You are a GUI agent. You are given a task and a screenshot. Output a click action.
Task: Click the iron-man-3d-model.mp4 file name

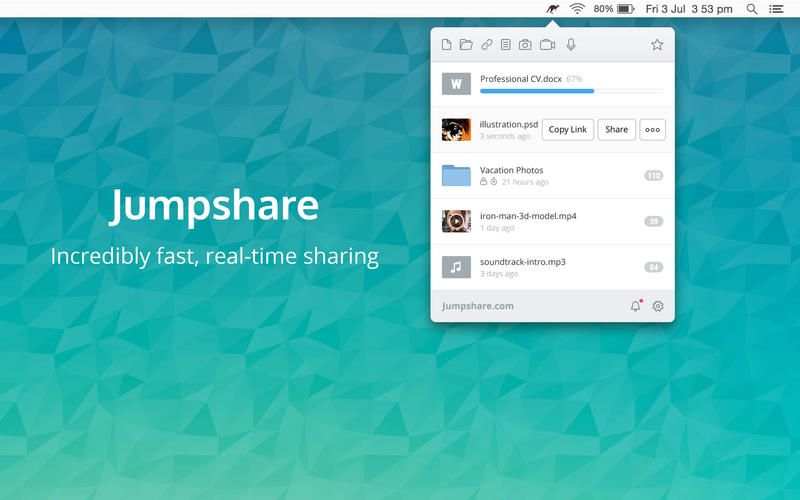528,216
